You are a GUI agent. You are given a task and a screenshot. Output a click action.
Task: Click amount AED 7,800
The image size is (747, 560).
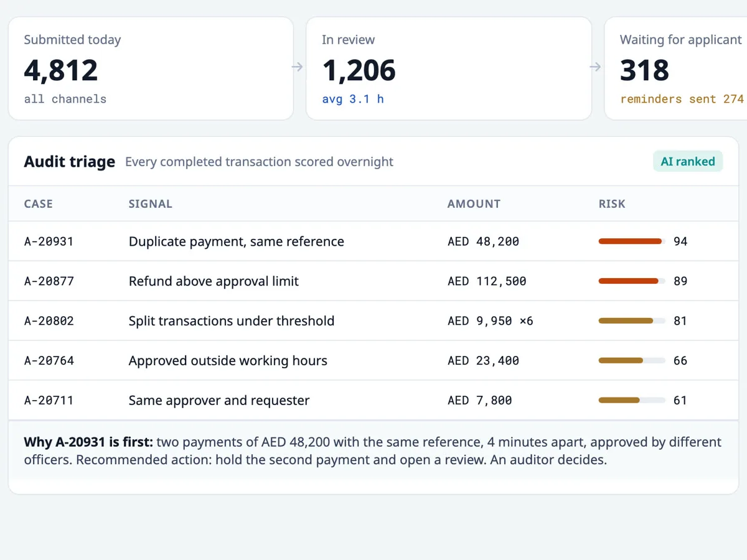479,401
